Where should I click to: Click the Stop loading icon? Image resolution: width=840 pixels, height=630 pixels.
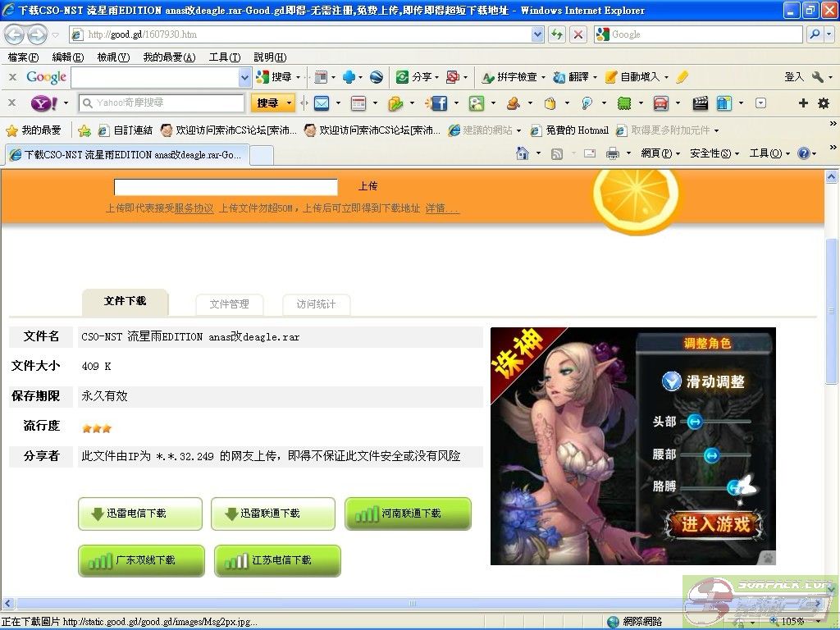click(578, 34)
